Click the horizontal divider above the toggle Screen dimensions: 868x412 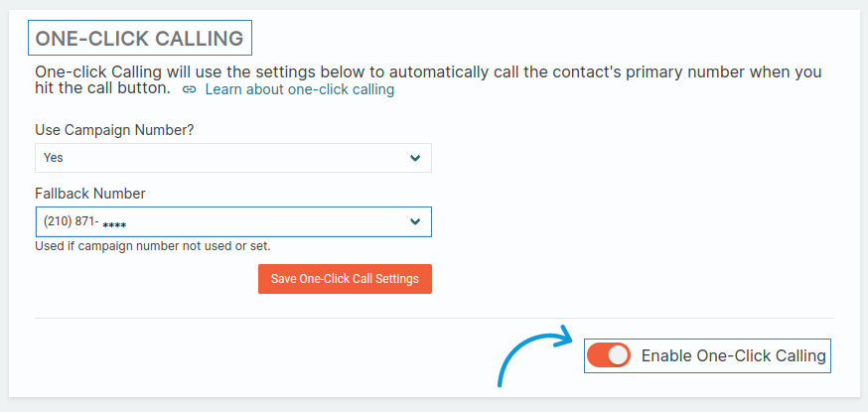tap(434, 319)
